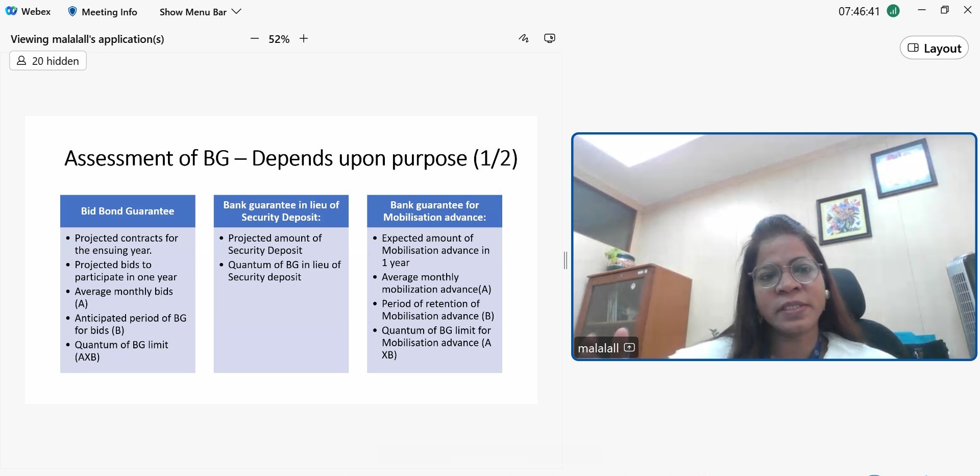Image resolution: width=980 pixels, height=476 pixels.
Task: Click the meeting clock 07:46:41
Action: pos(859,12)
